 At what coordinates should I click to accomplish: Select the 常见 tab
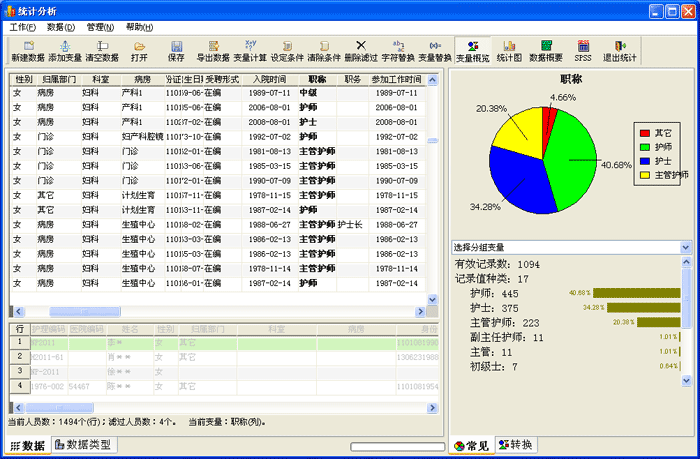tap(471, 446)
